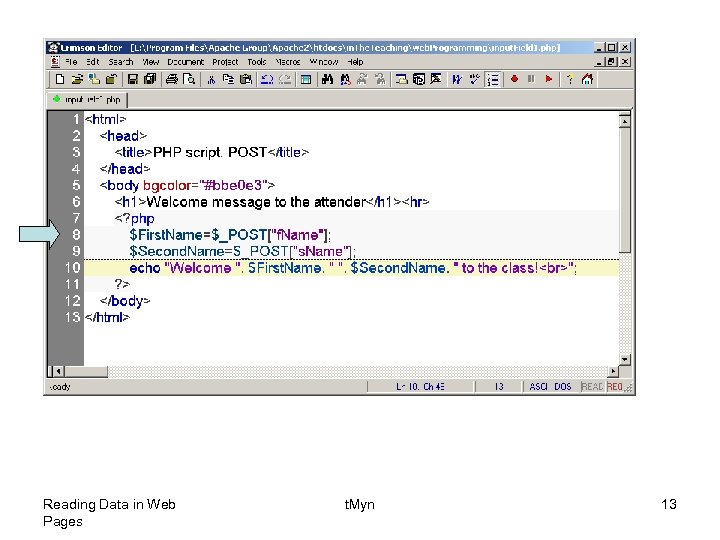Click the 'DOS' status bar entry
Image resolution: width=720 pixels, height=540 pixels.
[562, 387]
